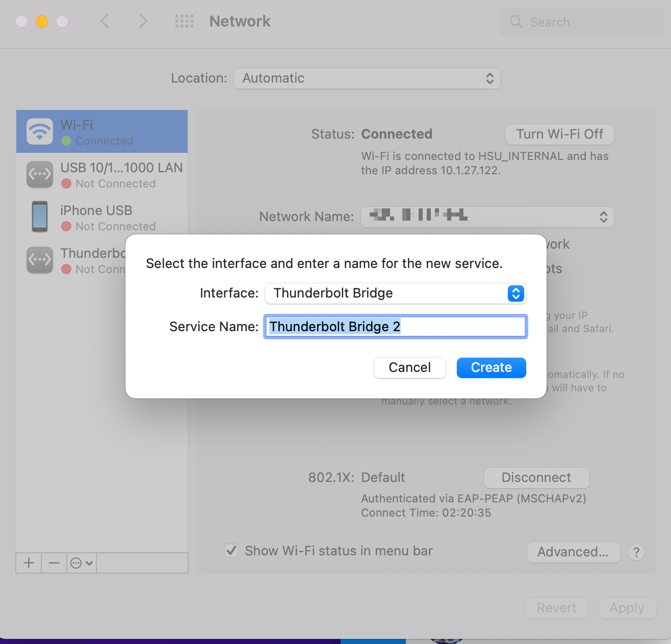The width and height of the screenshot is (671, 644).
Task: Disconnect the 802.1X connection
Action: tap(536, 478)
